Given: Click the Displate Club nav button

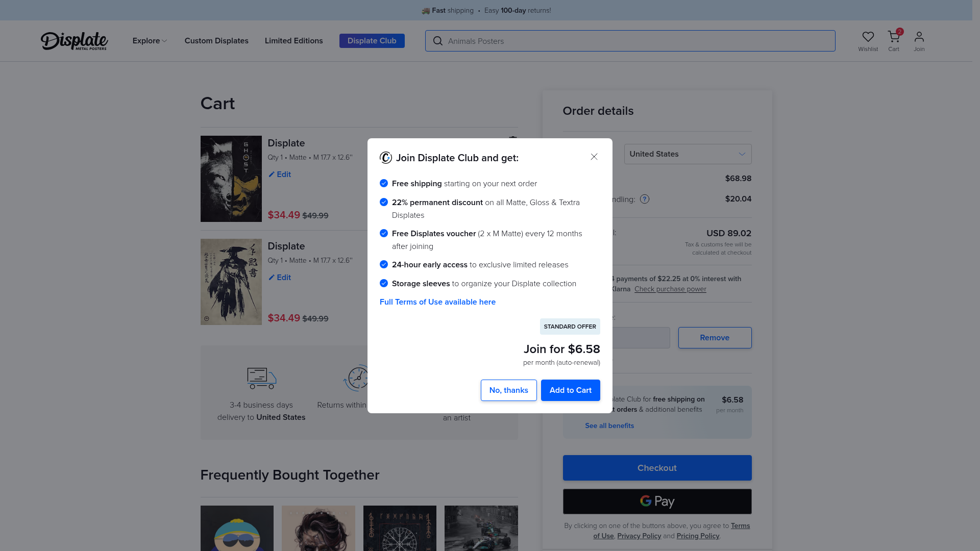Looking at the screenshot, I should tap(372, 41).
